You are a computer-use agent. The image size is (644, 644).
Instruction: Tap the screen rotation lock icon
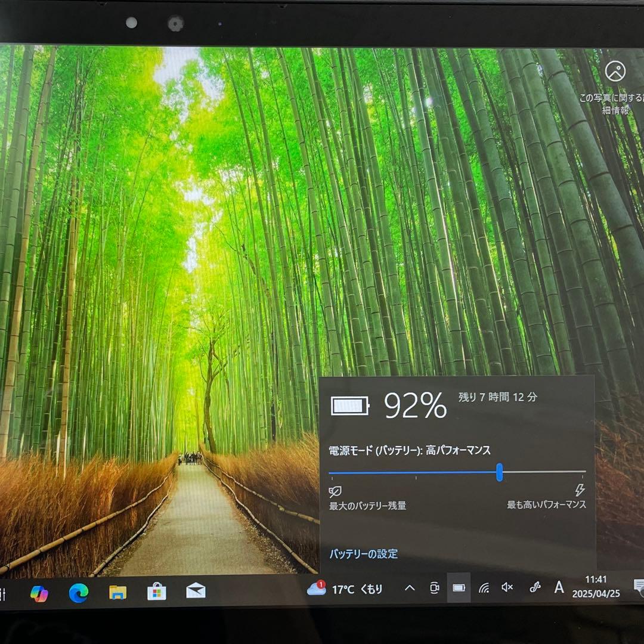click(434, 588)
